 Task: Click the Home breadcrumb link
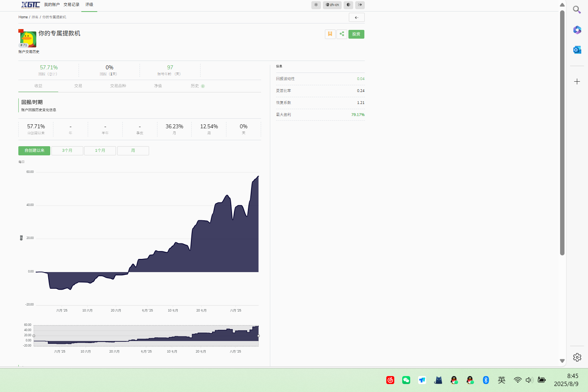[x=23, y=17]
